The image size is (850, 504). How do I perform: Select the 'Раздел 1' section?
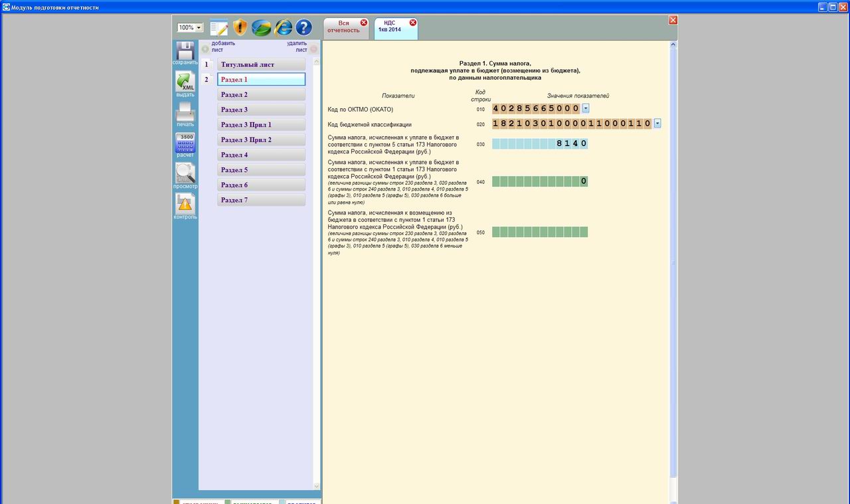[x=262, y=80]
